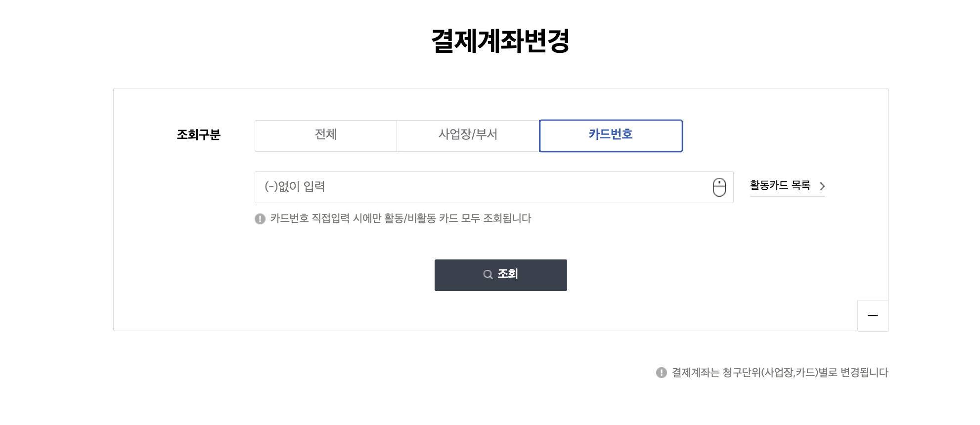The height and width of the screenshot is (425, 980).
Task: Click the 결제계좌변경 page heading
Action: pos(500,41)
